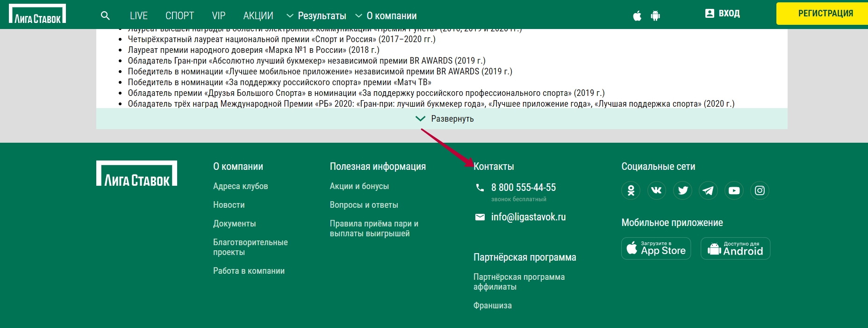
Task: Click the Международной Премии «РБ» 2020 line
Action: pyautogui.click(x=431, y=104)
